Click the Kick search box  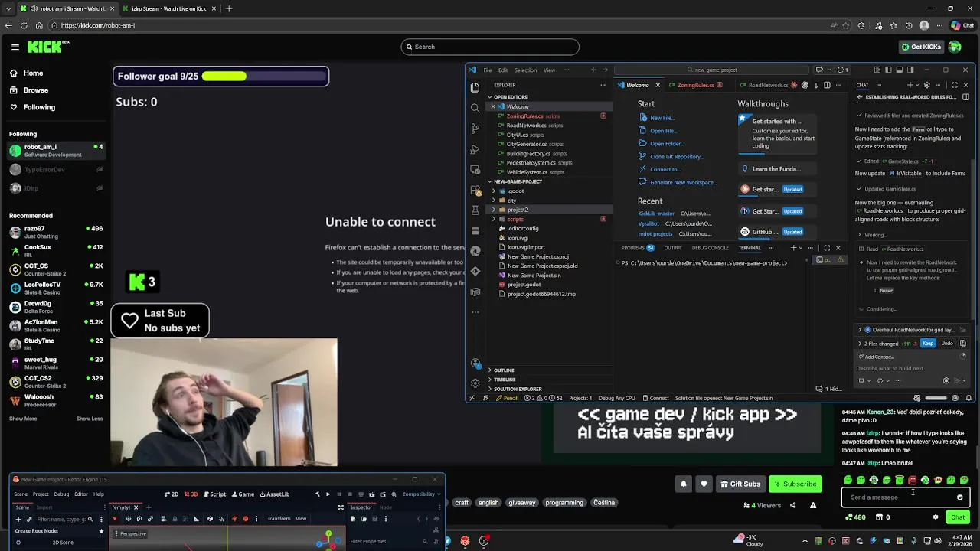490,47
